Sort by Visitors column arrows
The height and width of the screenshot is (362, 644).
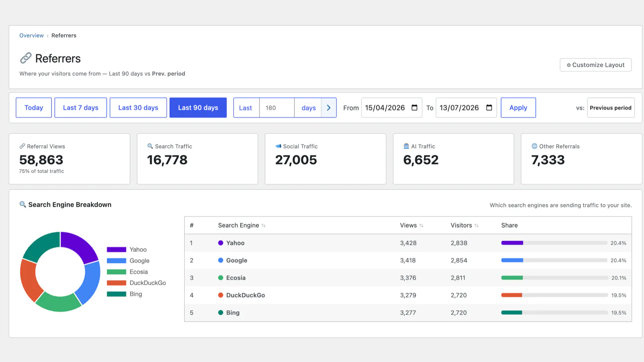pyautogui.click(x=477, y=226)
